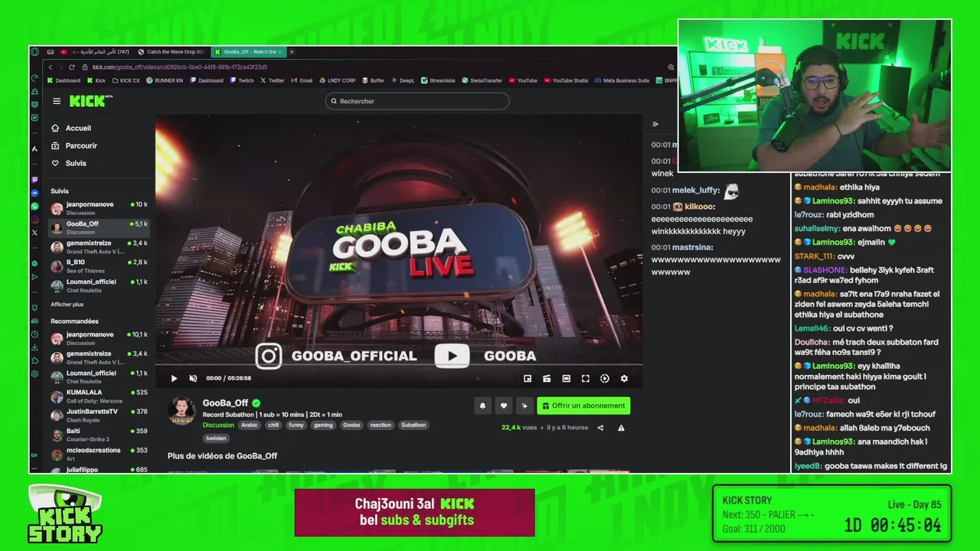Enable picture-in-picture mode in video player
The width and height of the screenshot is (980, 551).
click(528, 378)
